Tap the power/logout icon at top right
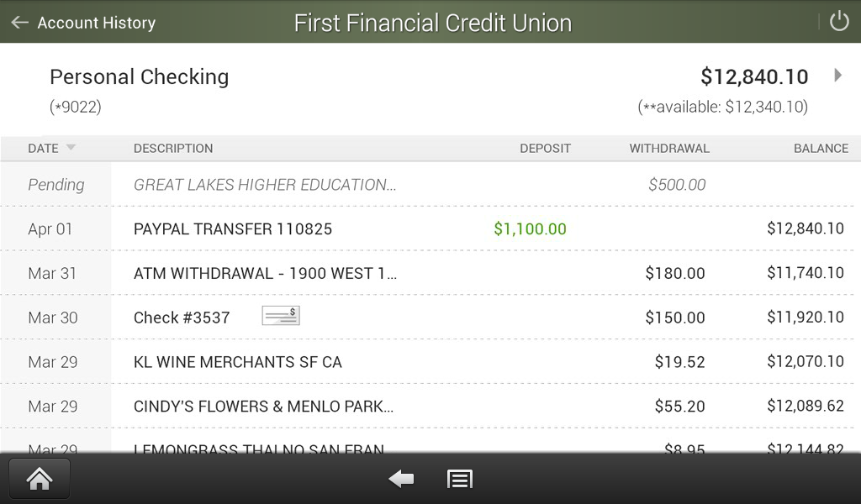The width and height of the screenshot is (861, 504). (x=838, y=20)
